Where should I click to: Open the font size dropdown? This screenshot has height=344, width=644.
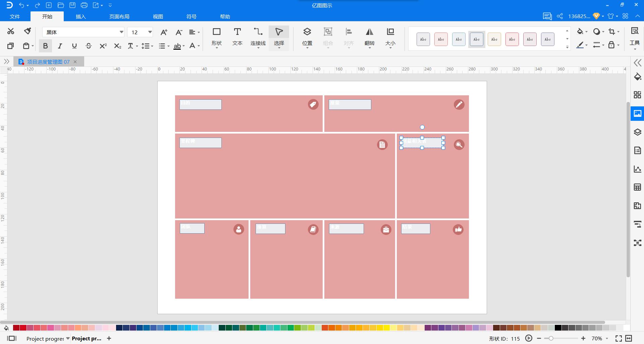point(150,32)
